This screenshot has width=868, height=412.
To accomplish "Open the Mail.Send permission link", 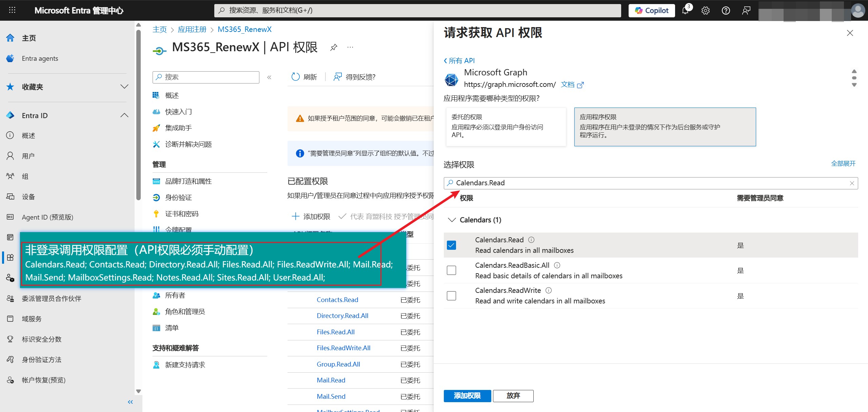I will point(331,396).
